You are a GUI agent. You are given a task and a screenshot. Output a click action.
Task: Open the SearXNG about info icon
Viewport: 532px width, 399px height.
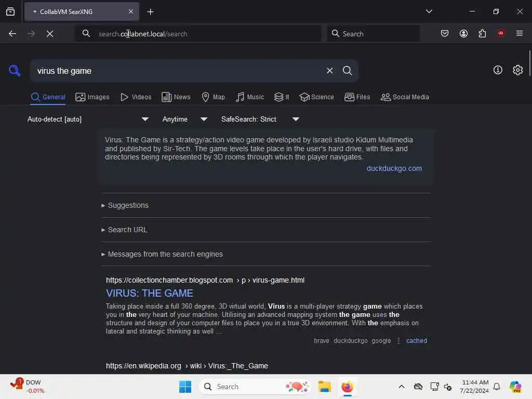498,70
